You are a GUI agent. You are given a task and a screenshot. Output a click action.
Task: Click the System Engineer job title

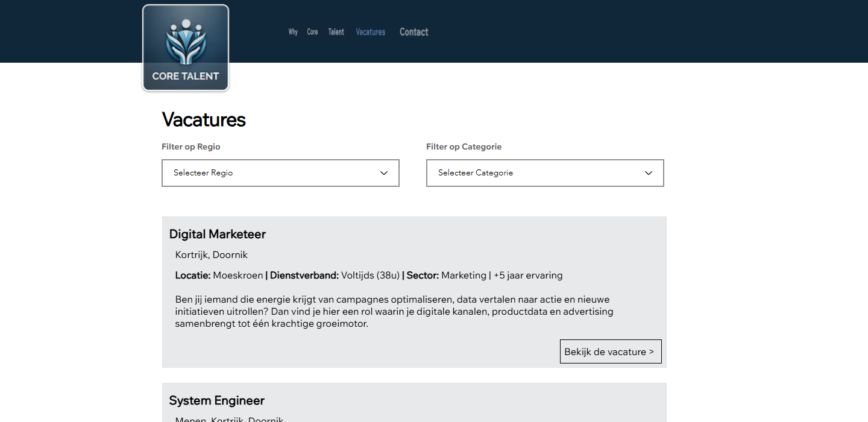pos(217,400)
